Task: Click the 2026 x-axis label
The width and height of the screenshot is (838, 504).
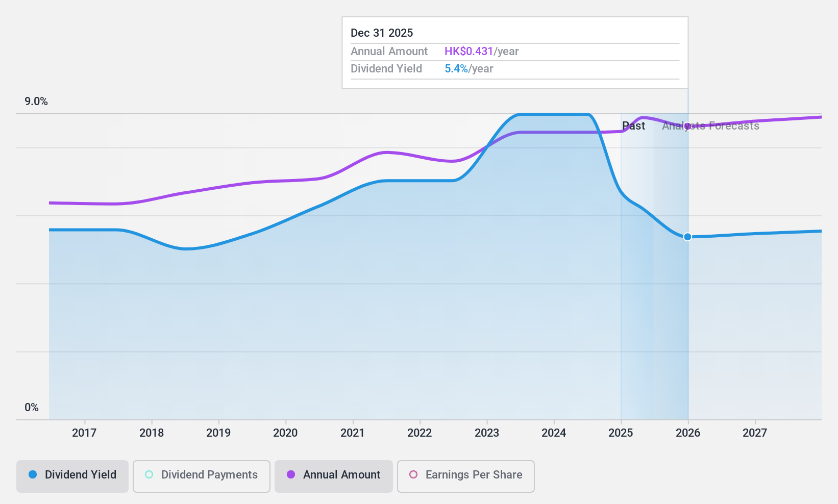Action: [x=688, y=433]
